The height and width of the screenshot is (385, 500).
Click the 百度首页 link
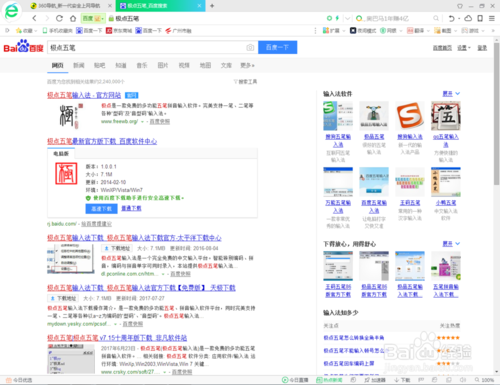click(x=442, y=48)
